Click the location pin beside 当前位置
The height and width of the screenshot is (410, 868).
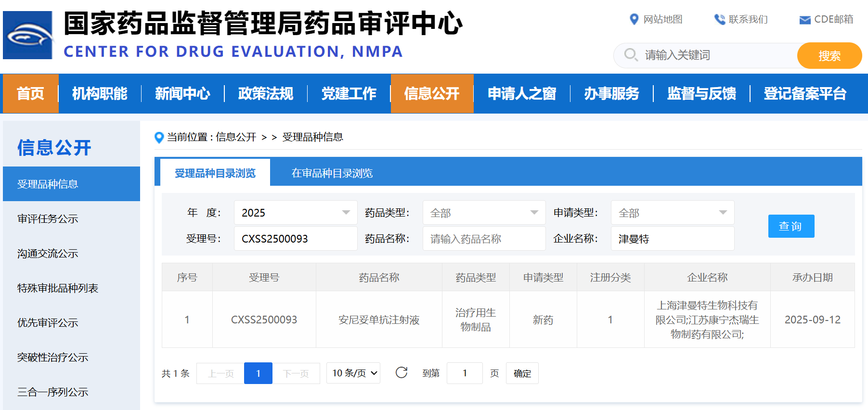coord(159,138)
